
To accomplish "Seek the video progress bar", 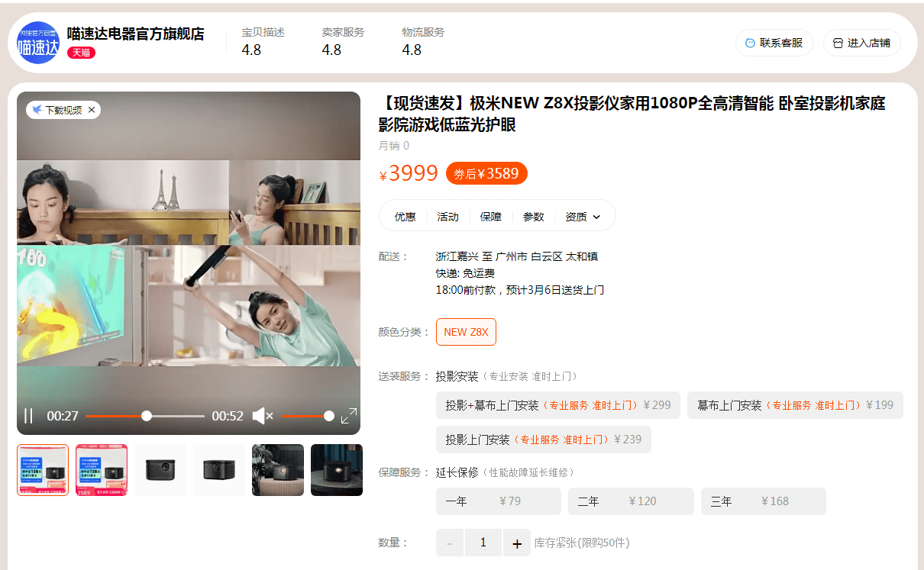I will [x=145, y=416].
